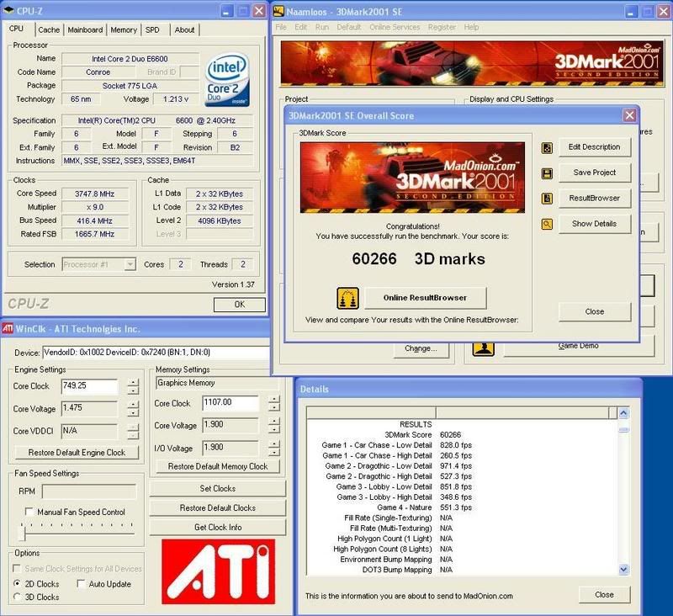This screenshot has width=673, height=616.
Task: Click the ResultBrowser document icon
Action: point(547,199)
